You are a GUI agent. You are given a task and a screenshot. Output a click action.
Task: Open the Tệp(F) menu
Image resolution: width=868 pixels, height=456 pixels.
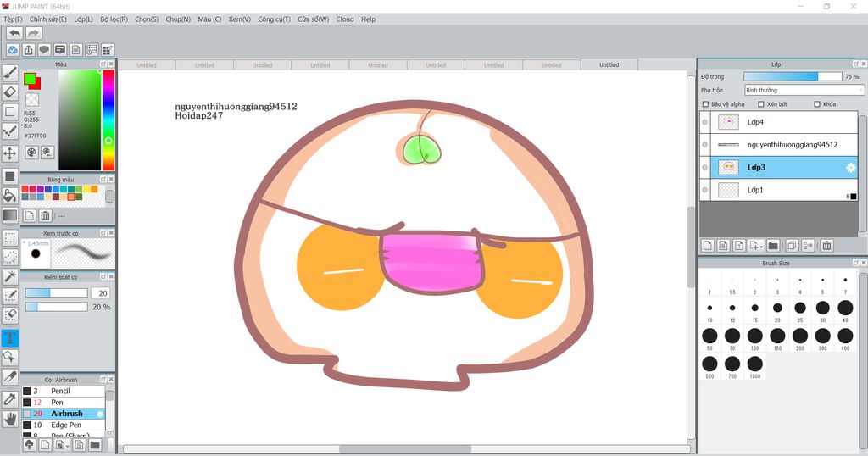tap(13, 19)
